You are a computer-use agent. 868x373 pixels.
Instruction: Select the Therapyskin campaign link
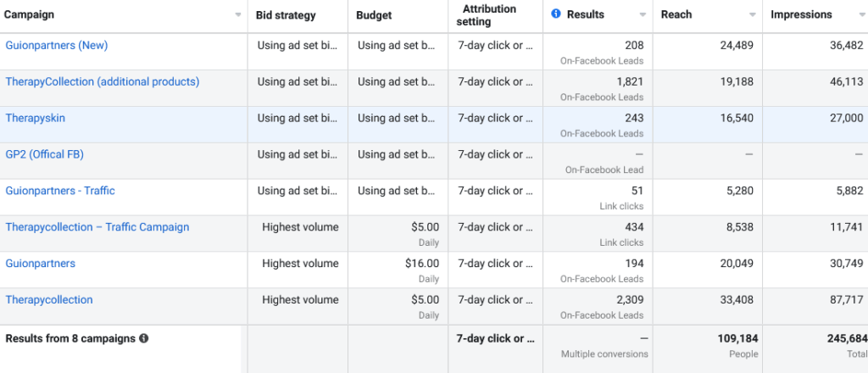(36, 118)
